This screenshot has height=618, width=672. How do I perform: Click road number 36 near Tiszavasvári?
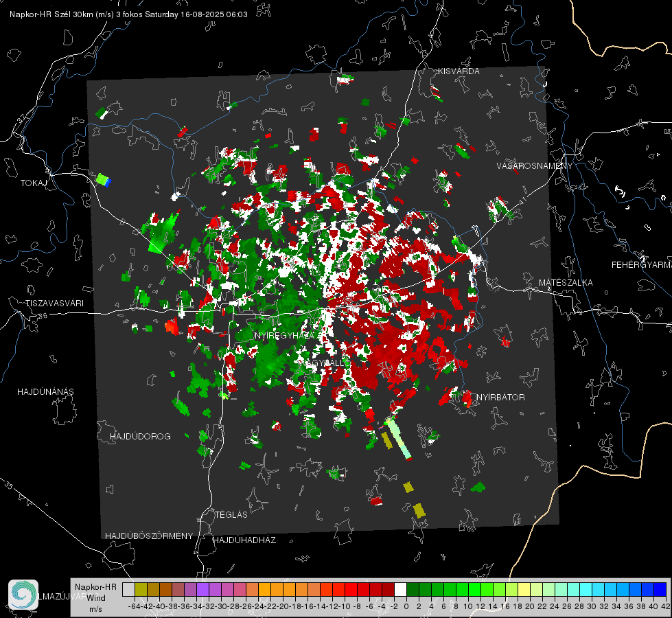click(x=43, y=316)
